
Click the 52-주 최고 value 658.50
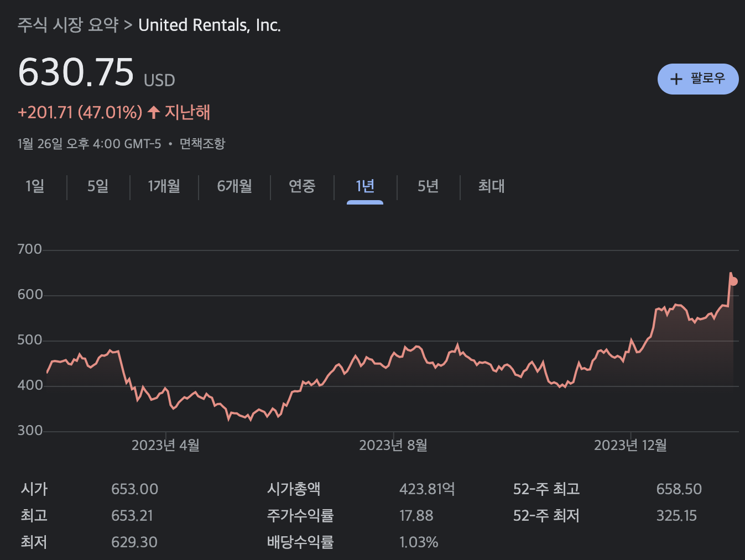pos(679,489)
